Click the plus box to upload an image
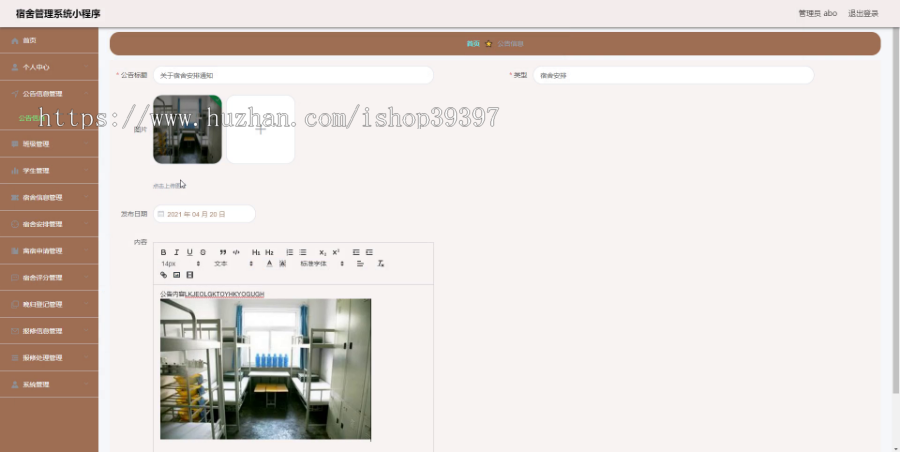This screenshot has height=452, width=900. pos(261,129)
